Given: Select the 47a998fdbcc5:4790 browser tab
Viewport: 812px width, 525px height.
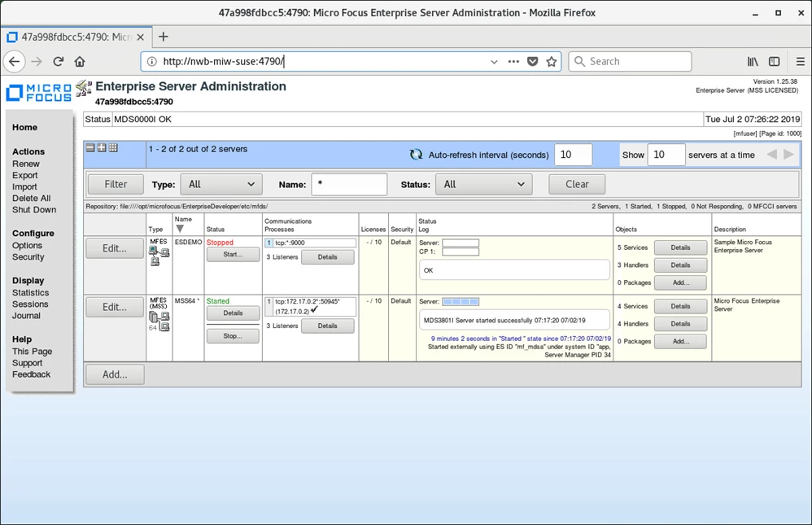Looking at the screenshot, I should pyautogui.click(x=76, y=37).
